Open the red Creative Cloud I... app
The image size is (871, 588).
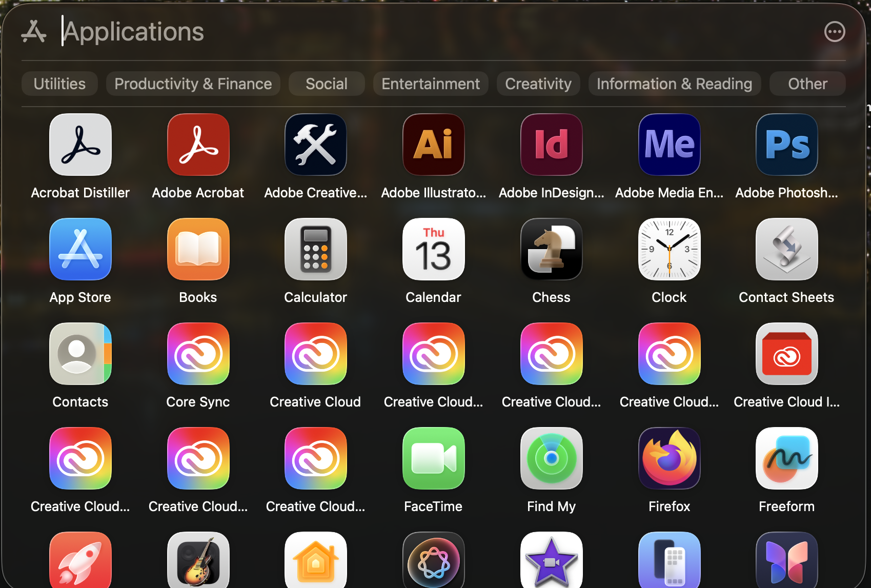(787, 354)
